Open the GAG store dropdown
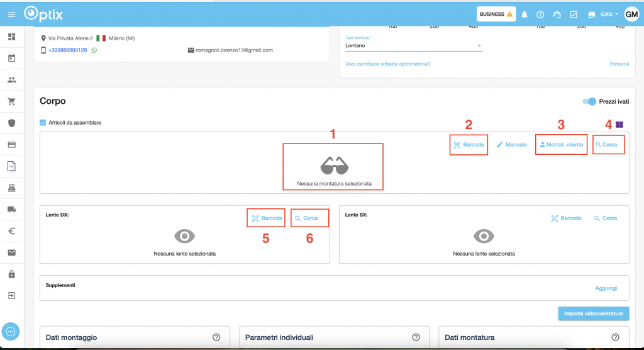Image resolution: width=644 pixels, height=350 pixels. pyautogui.click(x=609, y=14)
